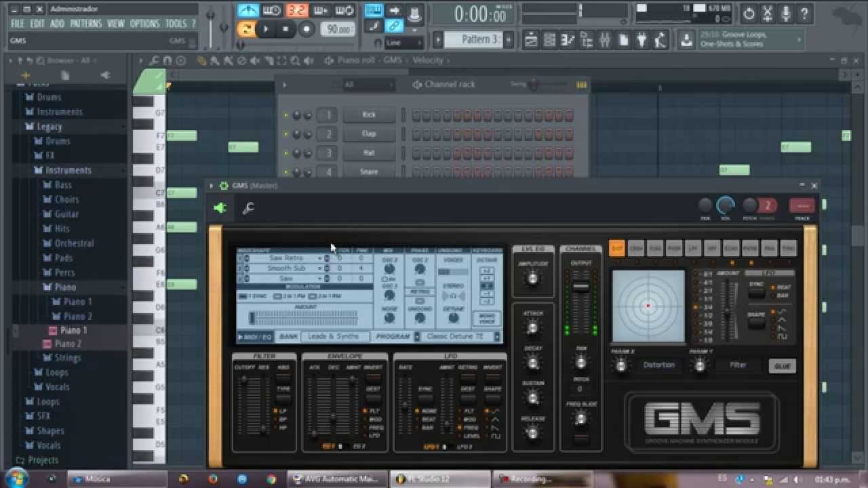
Task: Open the Line snap mode dropdown
Action: click(x=405, y=43)
